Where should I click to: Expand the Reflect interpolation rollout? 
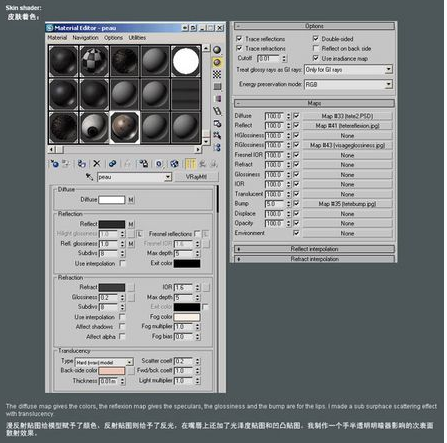tap(314, 249)
